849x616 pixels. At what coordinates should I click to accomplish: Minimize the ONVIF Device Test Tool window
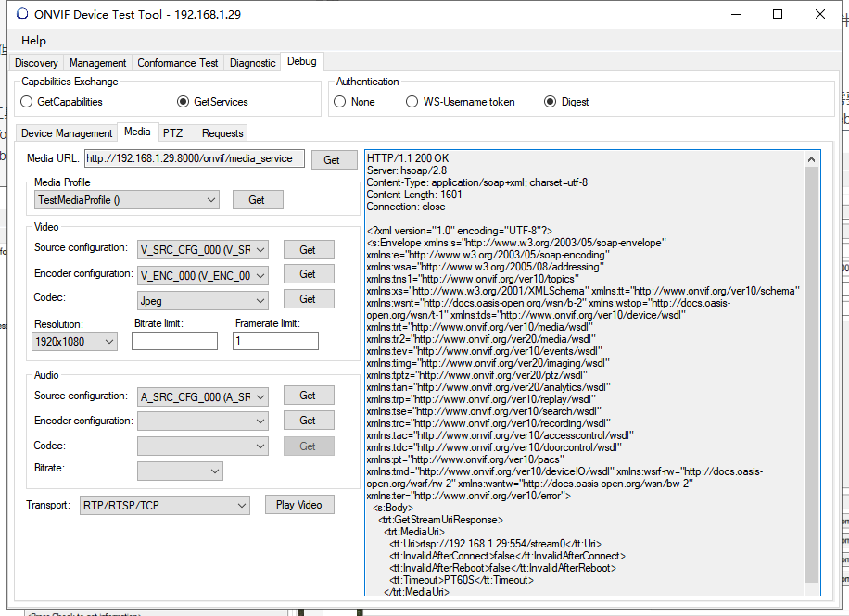(x=735, y=14)
